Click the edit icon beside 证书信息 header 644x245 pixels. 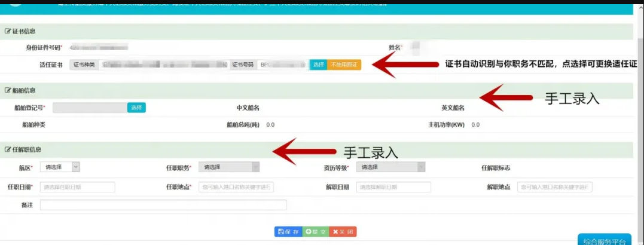coord(7,31)
